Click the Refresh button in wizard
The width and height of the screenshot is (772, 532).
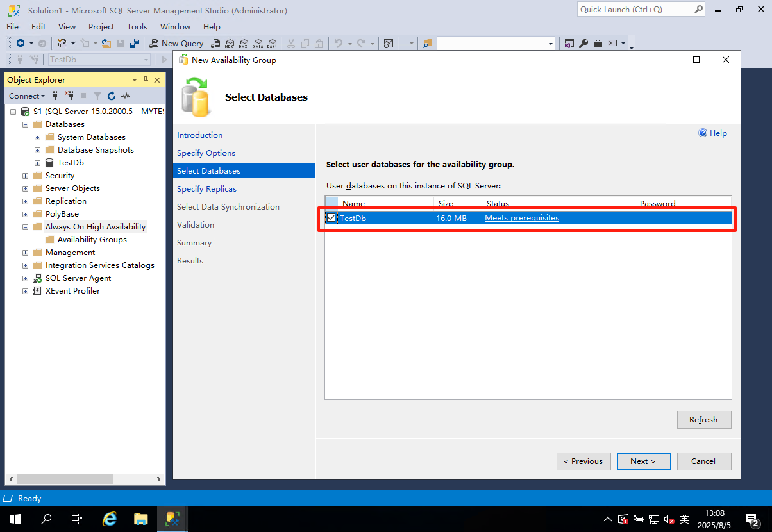click(x=703, y=420)
